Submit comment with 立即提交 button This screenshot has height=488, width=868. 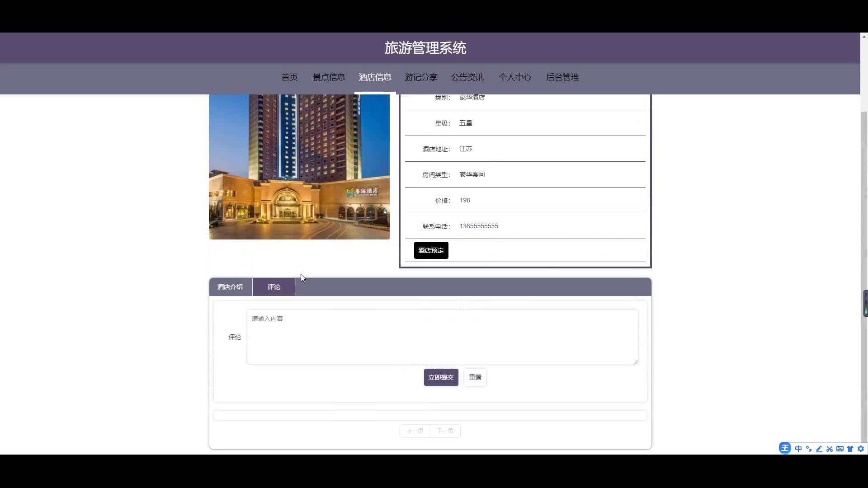coord(441,377)
